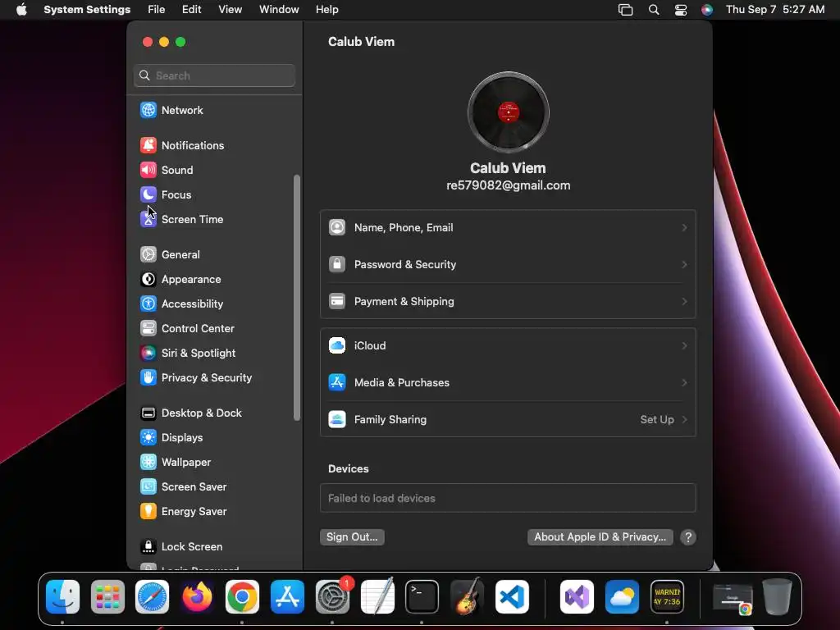
Task: Click the vinyl record profile picture
Action: (508, 112)
